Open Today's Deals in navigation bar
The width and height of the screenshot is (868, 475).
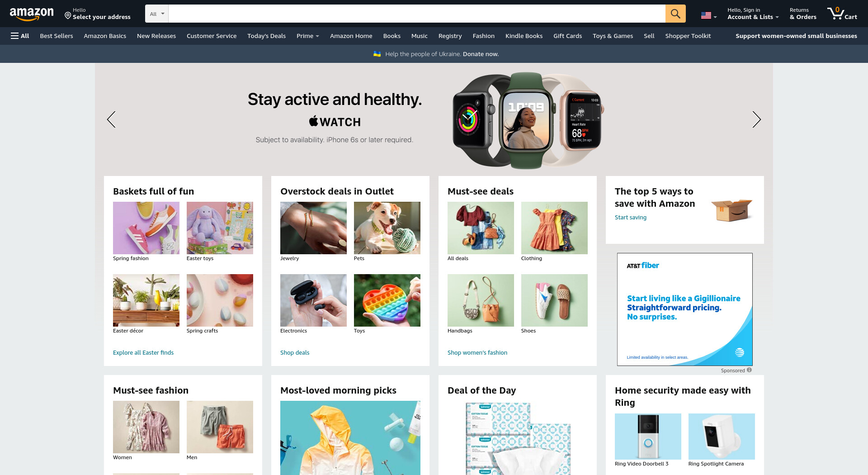(x=266, y=36)
